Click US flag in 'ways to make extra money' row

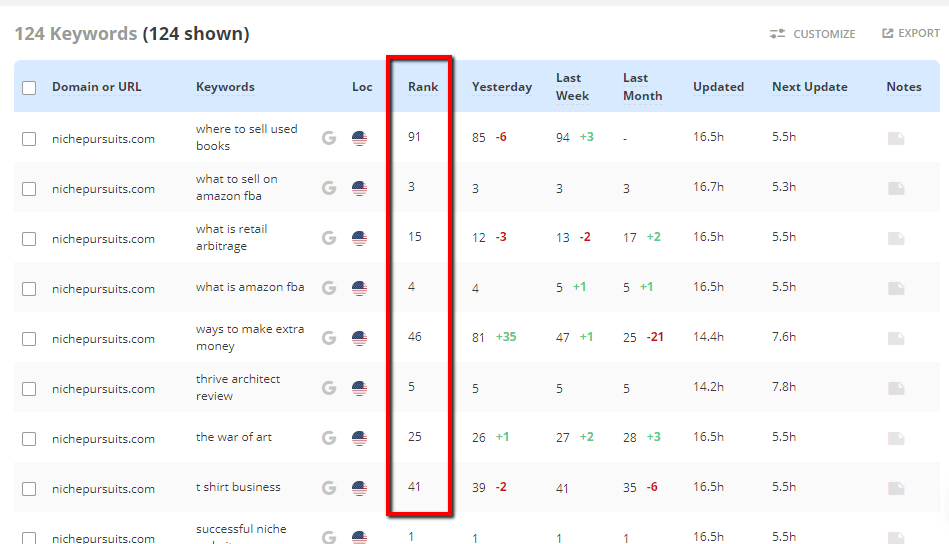pos(360,338)
